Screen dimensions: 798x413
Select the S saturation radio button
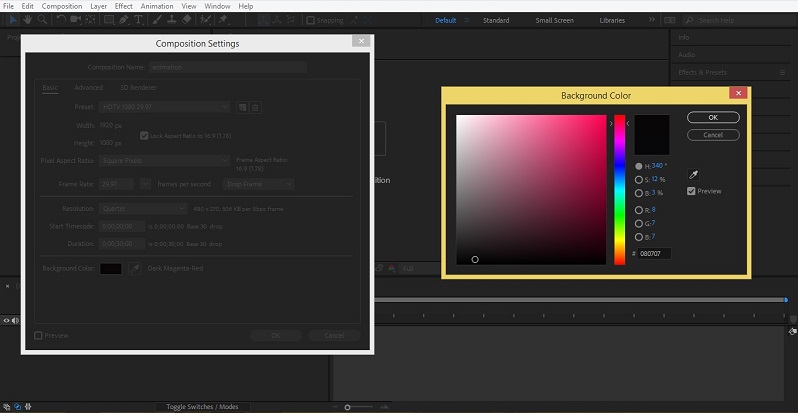click(x=639, y=179)
